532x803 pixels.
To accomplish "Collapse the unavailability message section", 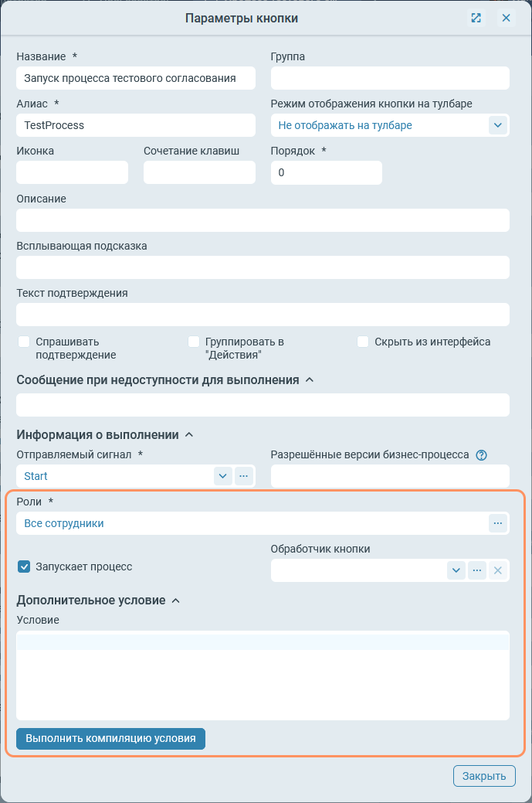I will click(x=310, y=380).
